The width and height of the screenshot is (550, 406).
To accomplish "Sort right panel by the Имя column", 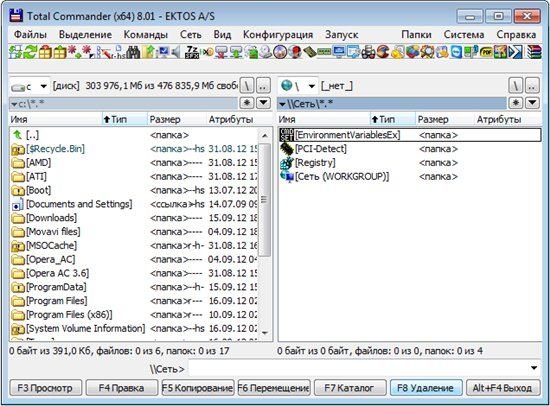I will [323, 120].
